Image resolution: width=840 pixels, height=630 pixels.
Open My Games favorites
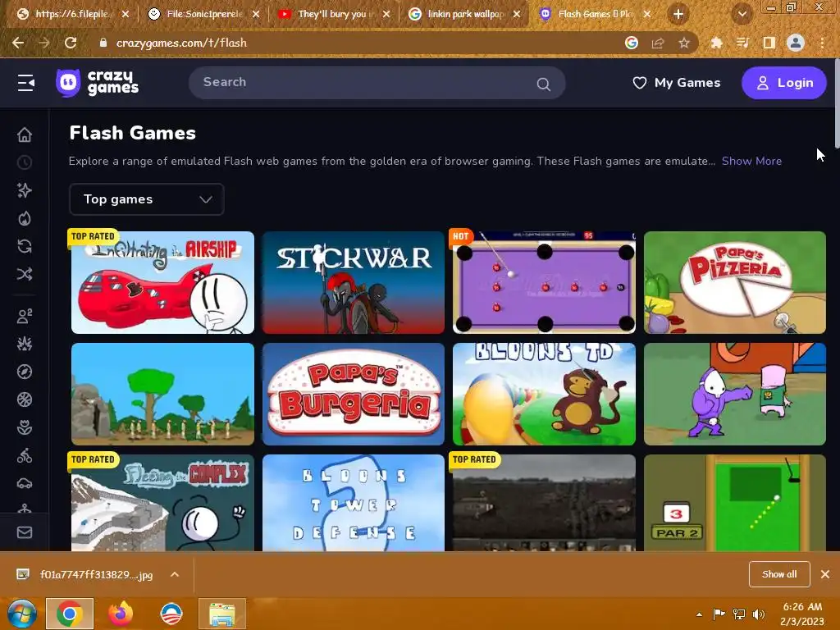coord(676,83)
